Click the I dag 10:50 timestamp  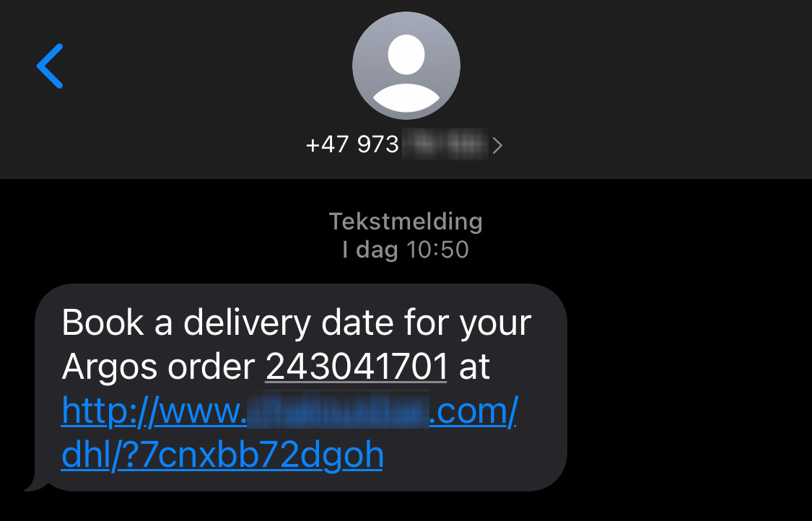pos(406,250)
